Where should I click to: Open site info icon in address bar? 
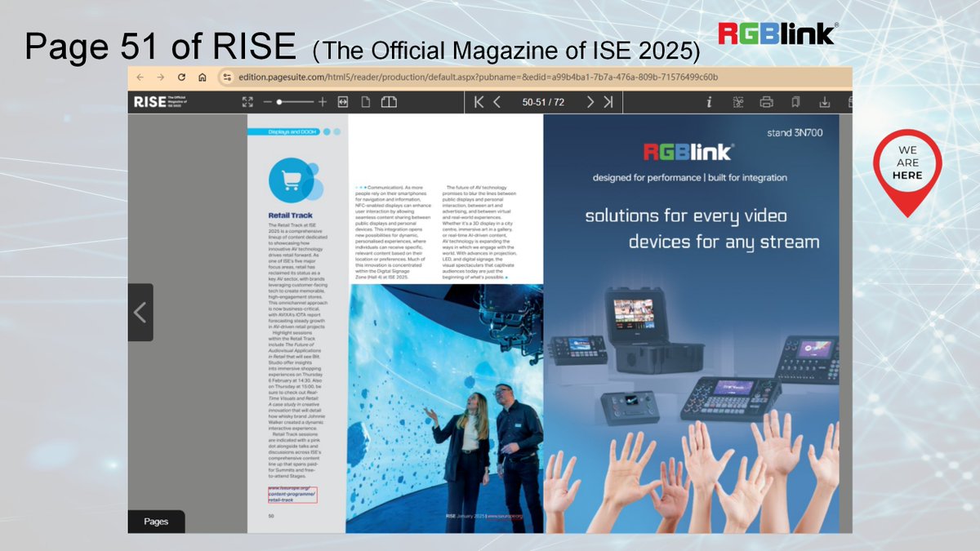tap(227, 78)
